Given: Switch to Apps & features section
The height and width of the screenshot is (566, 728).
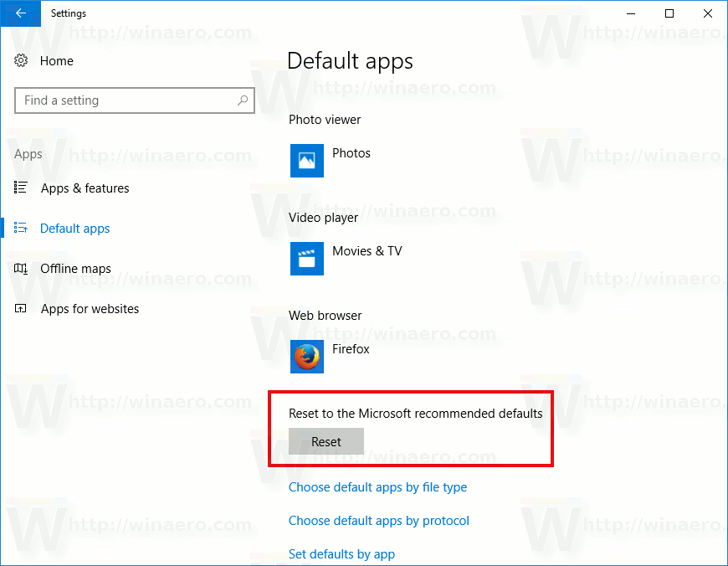Looking at the screenshot, I should (84, 188).
